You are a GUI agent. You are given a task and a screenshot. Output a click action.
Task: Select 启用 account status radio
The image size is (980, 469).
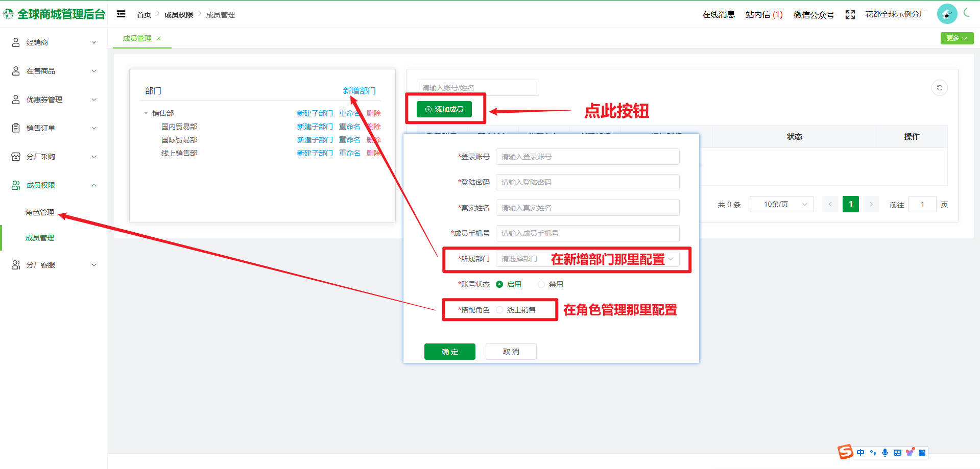[499, 284]
